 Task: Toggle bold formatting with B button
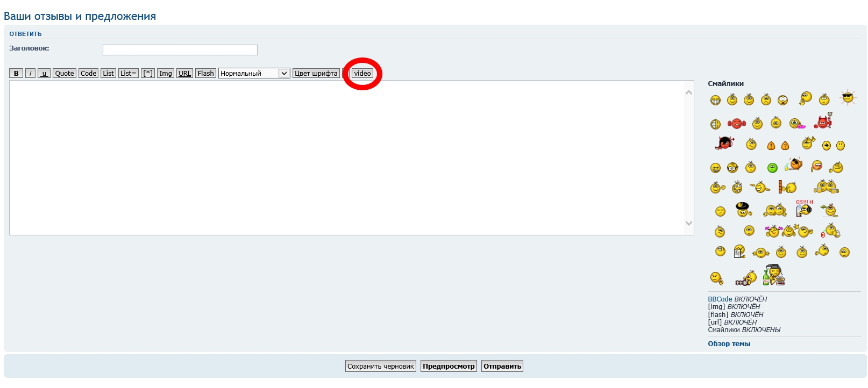point(16,74)
